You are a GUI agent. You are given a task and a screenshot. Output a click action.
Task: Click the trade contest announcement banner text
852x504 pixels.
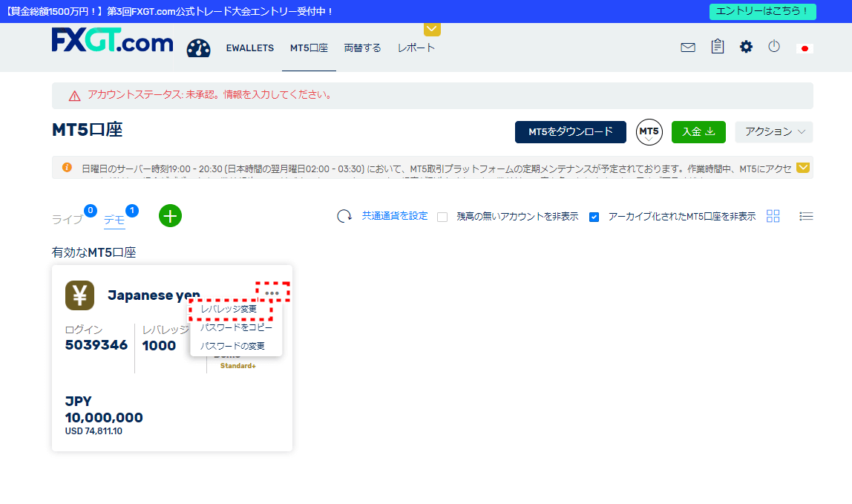tap(169, 11)
